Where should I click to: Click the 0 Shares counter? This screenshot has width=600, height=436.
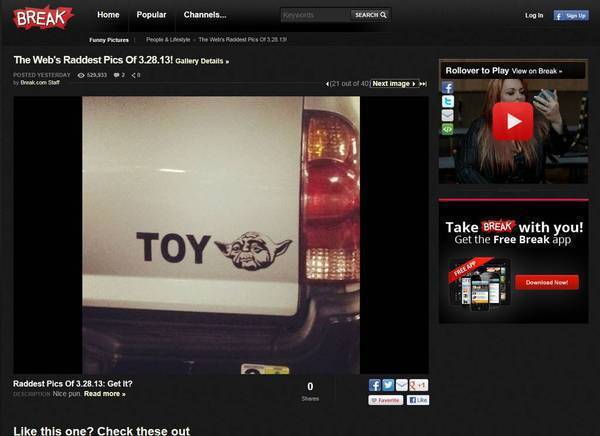point(310,391)
